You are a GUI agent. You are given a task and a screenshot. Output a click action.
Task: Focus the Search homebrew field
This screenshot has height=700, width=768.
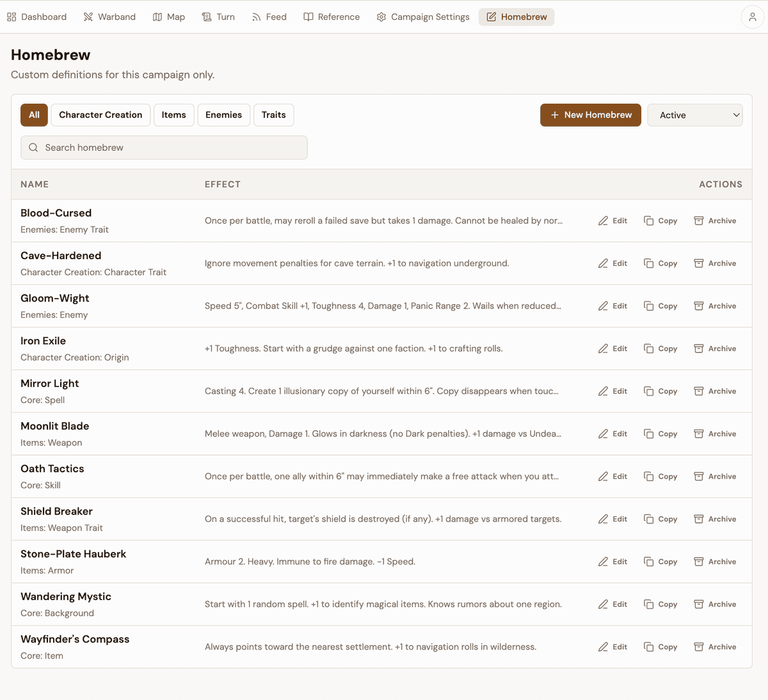164,148
